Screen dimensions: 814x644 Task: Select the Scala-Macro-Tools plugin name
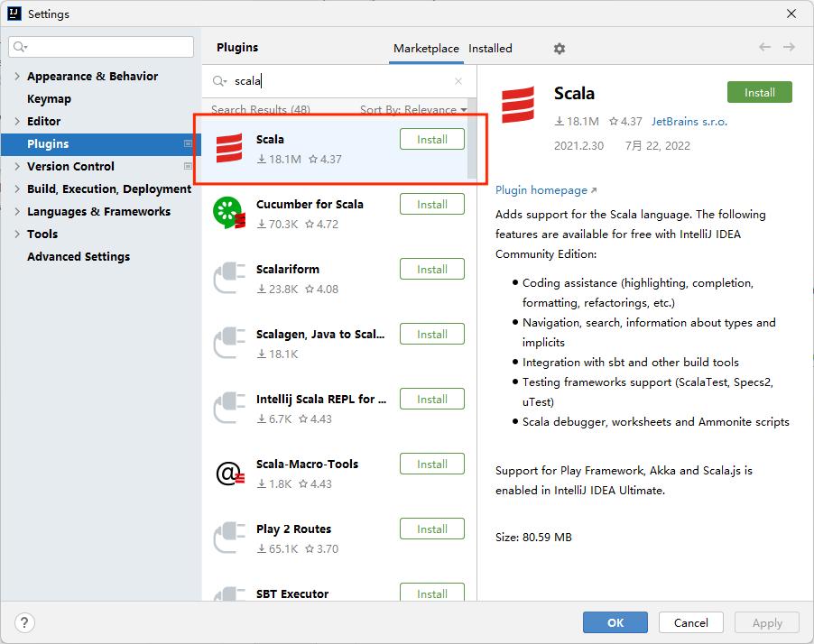point(308,464)
